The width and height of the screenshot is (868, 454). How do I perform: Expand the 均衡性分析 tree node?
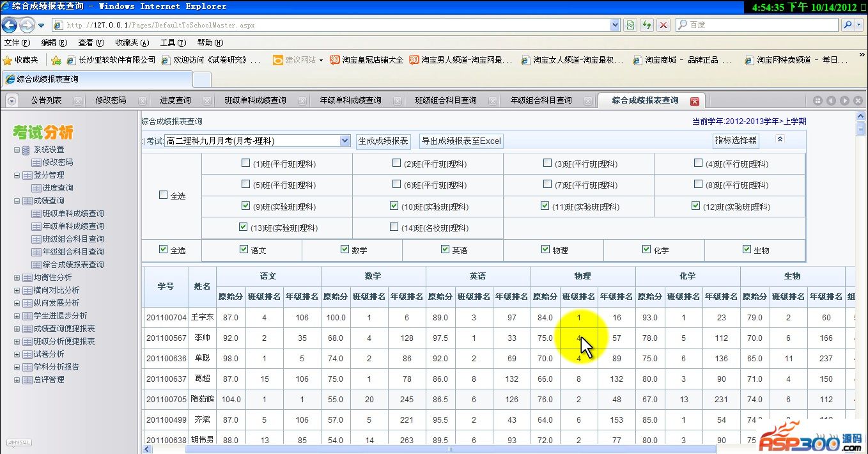click(17, 278)
